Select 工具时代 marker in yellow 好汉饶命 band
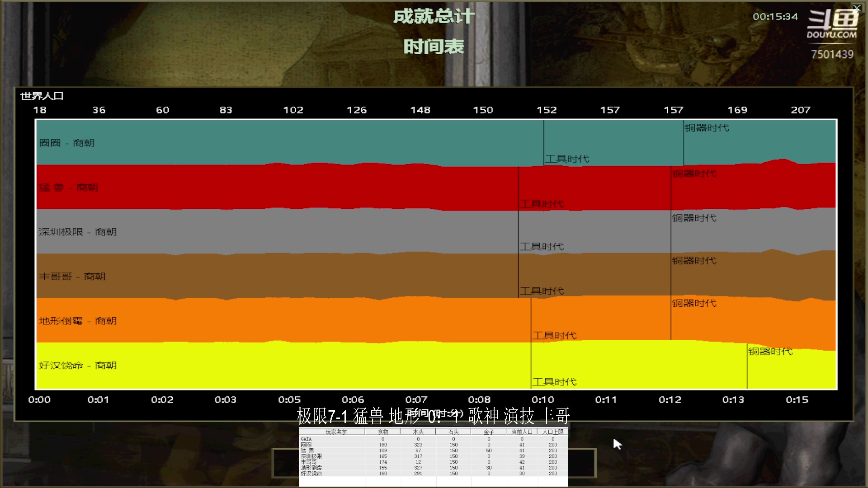 point(555,382)
